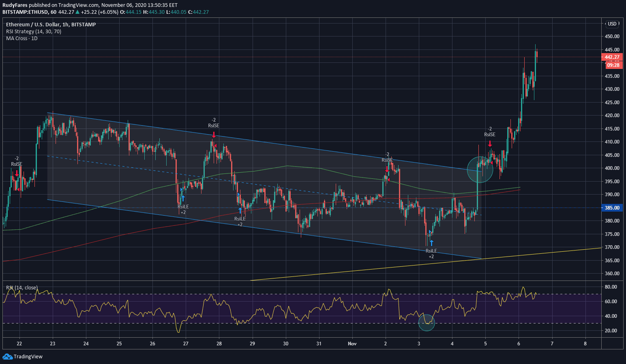
Task: Select the green breakout circle on price chart
Action: coord(480,169)
